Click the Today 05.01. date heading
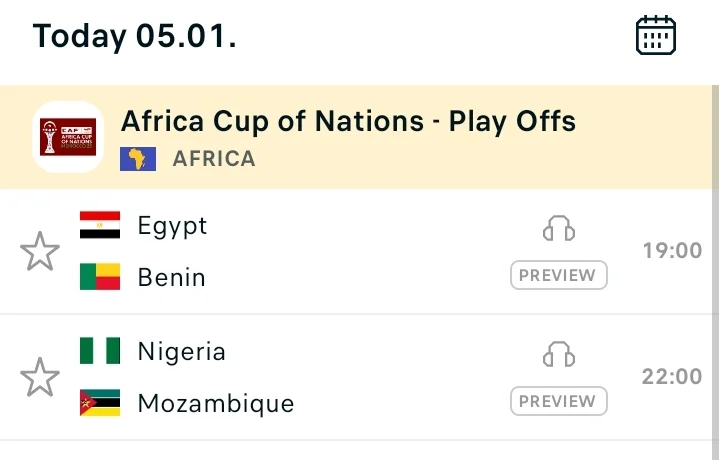The width and height of the screenshot is (719, 460). [x=134, y=37]
